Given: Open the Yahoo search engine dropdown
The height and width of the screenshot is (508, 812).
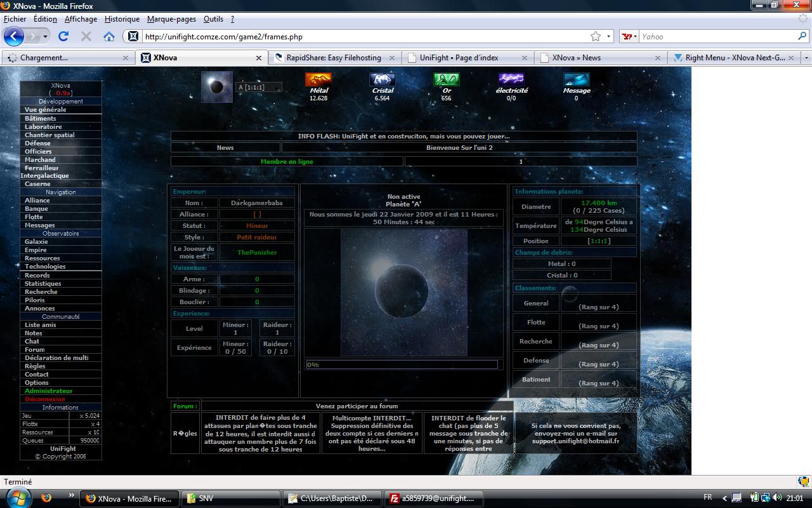Looking at the screenshot, I should click(629, 36).
